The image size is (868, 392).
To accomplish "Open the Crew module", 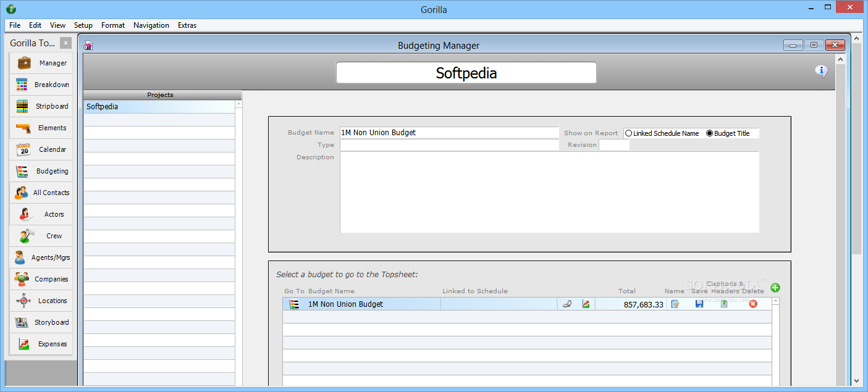I will (41, 236).
